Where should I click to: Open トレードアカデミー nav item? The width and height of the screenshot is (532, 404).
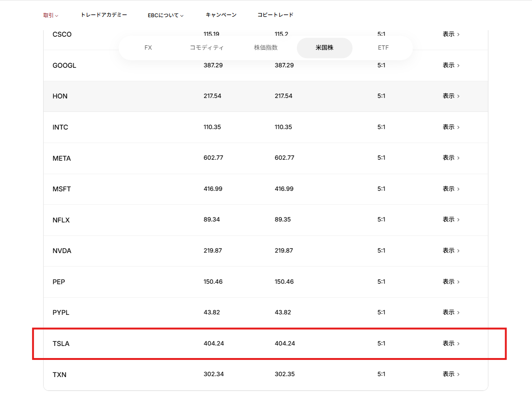[x=104, y=15]
